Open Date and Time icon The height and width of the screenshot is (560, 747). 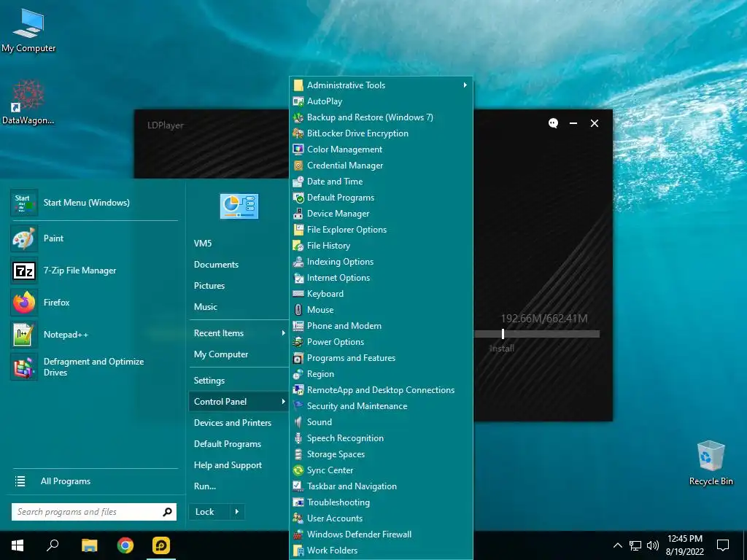click(x=298, y=182)
